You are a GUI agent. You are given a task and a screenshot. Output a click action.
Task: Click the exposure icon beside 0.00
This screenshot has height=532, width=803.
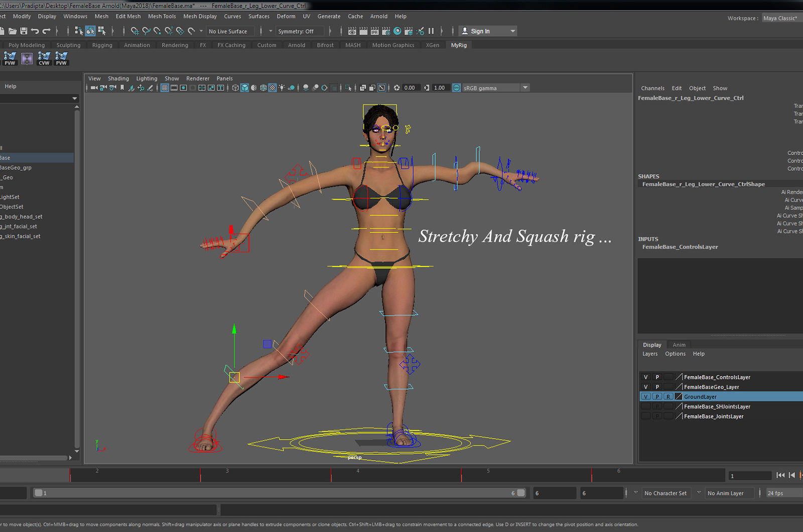[397, 88]
